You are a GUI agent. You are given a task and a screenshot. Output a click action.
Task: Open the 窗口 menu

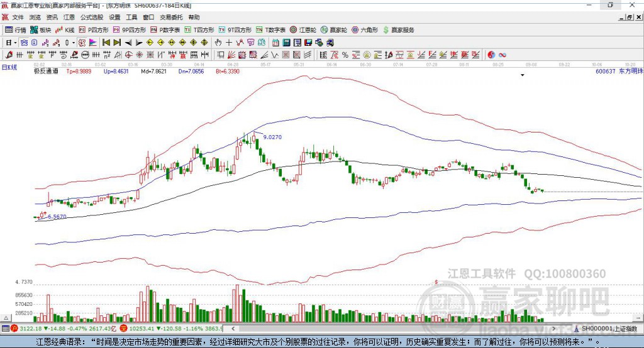tap(148, 17)
